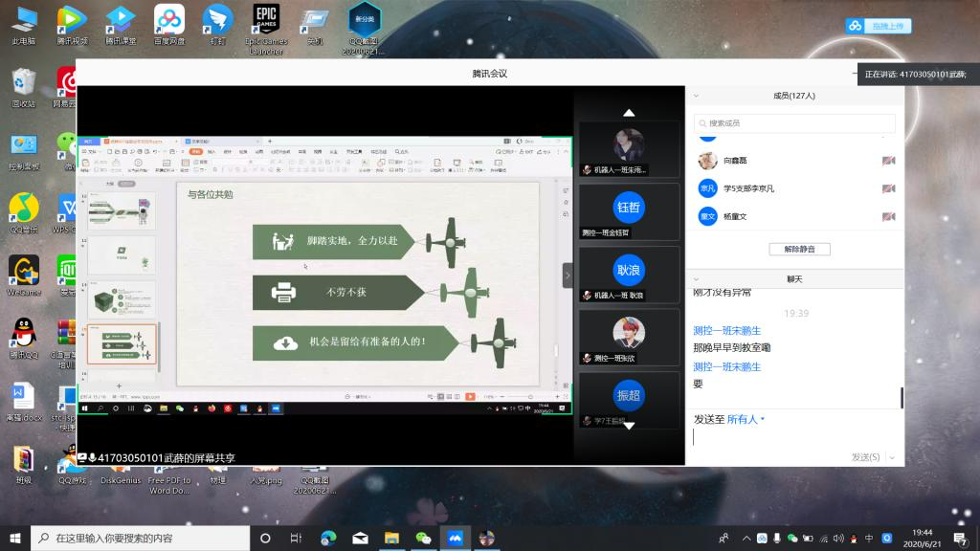Collapse the 成员(127人) panel chevron
The height and width of the screenshot is (551, 980).
(696, 96)
